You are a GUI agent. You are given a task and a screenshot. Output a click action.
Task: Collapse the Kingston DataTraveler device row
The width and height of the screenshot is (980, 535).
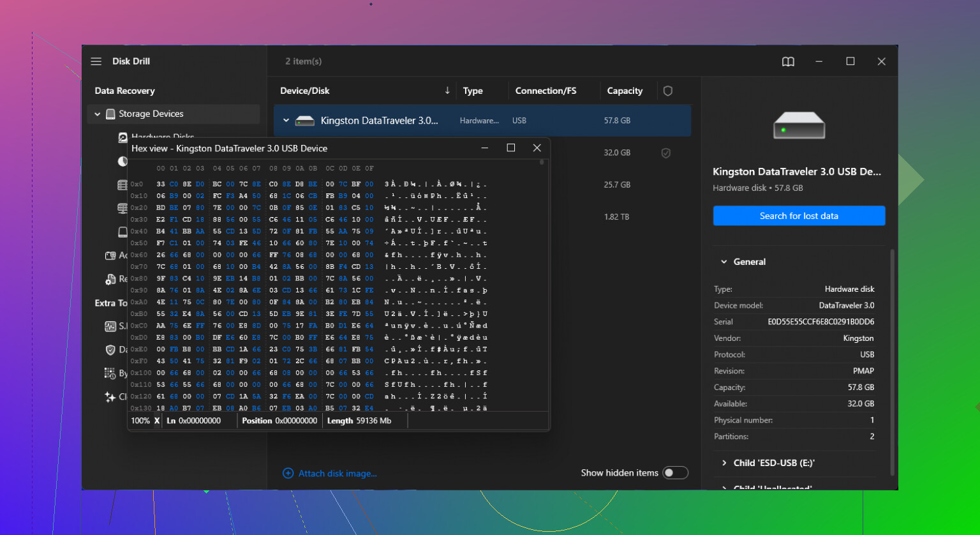(x=286, y=121)
